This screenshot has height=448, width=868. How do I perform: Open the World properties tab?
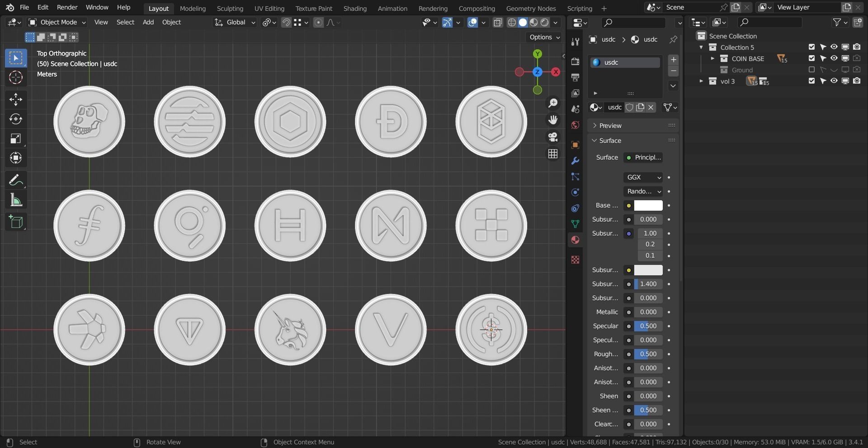point(575,125)
